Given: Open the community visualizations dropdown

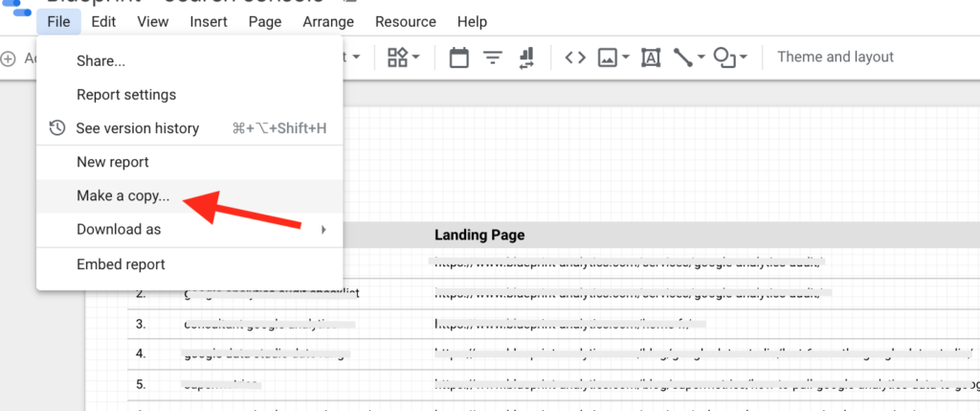Looking at the screenshot, I should [x=404, y=57].
